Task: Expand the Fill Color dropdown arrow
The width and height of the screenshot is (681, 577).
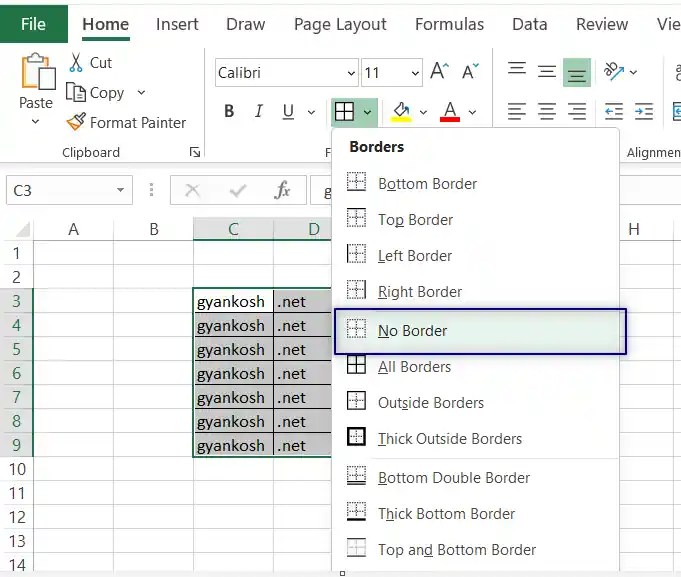Action: 423,112
